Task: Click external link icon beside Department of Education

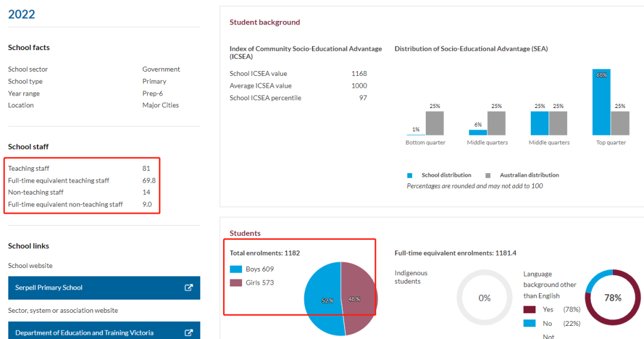Action: [188, 332]
